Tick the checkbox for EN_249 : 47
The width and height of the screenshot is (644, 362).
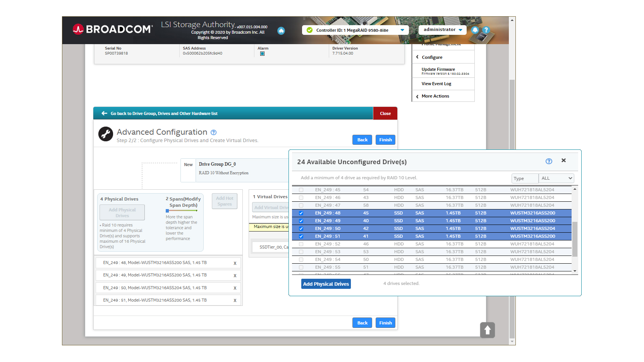pos(301,205)
